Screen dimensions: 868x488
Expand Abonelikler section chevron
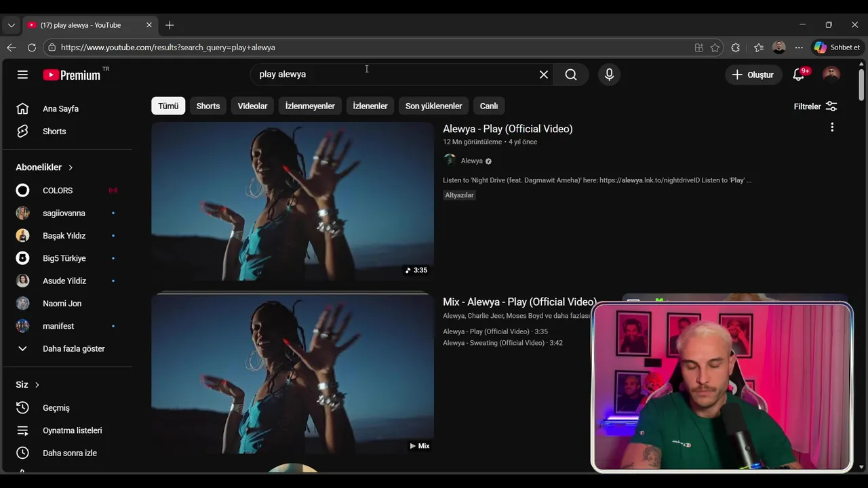point(71,167)
